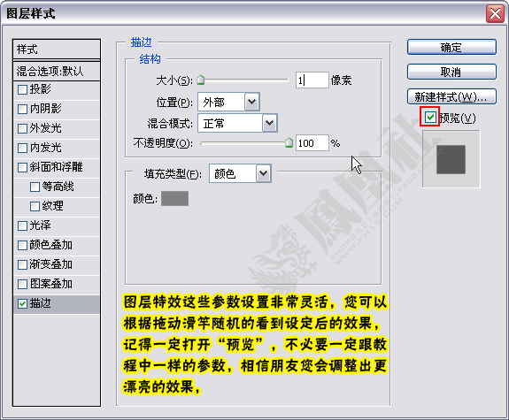Viewport: 509px width, 420px height.
Task: Click the 不透明度 opacity slider handle
Action: [289, 142]
